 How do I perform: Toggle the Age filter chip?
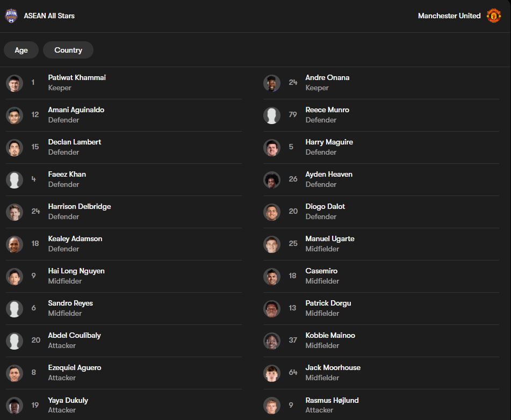click(21, 50)
